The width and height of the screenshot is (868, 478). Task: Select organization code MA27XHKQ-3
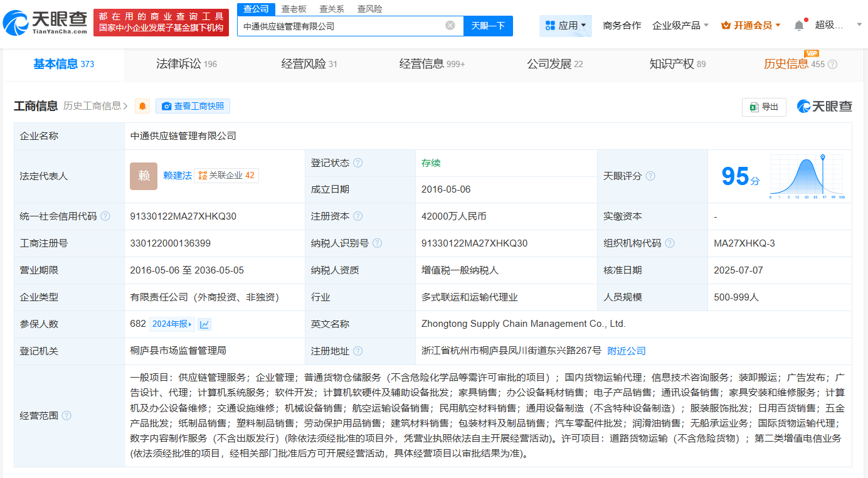pyautogui.click(x=744, y=243)
